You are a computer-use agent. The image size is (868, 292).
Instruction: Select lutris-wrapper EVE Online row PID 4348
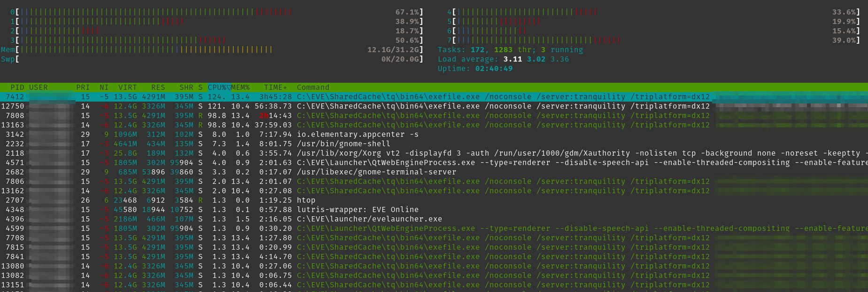(x=434, y=210)
